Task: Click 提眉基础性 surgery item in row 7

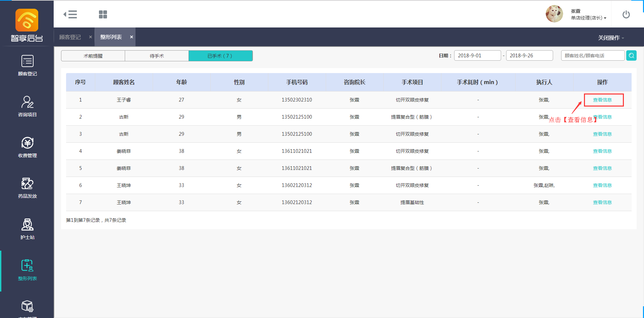Action: [412, 202]
